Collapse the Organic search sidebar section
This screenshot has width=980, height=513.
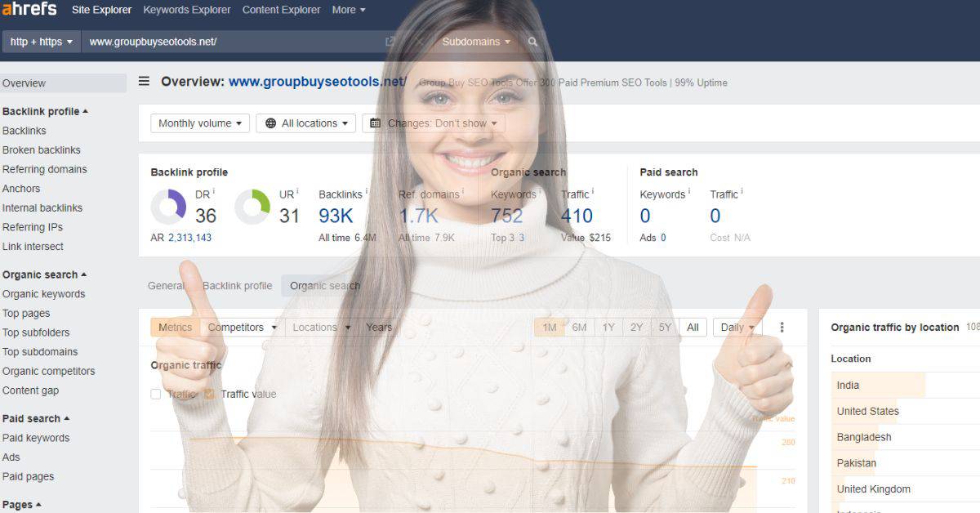pos(45,274)
